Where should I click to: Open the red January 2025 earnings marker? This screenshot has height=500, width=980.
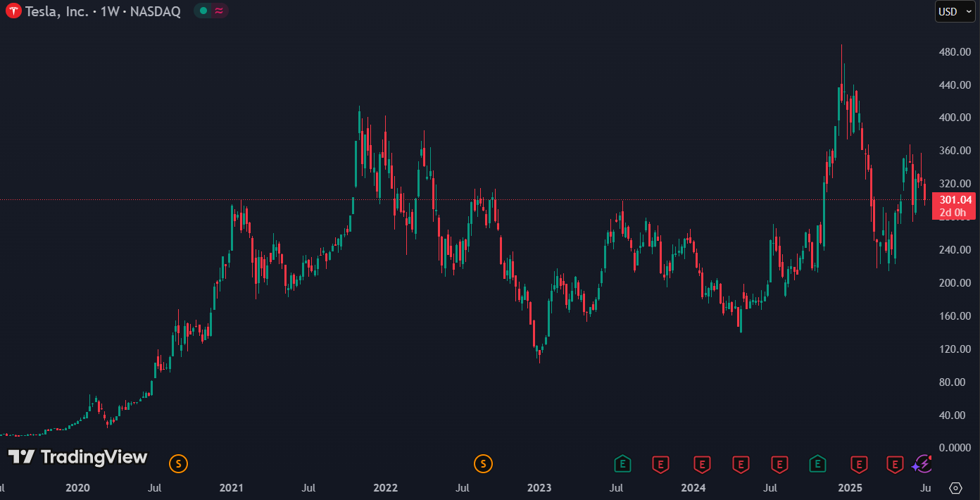click(x=859, y=463)
